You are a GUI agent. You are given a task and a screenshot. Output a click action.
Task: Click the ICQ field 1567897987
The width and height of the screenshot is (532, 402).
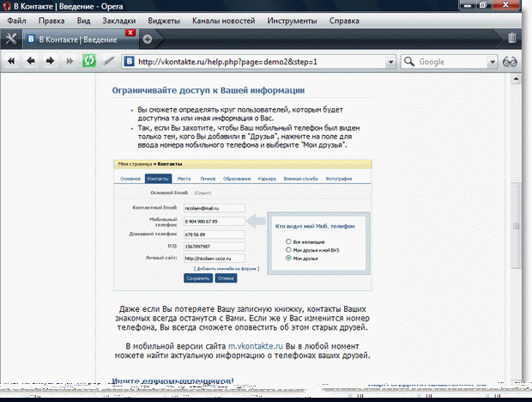point(215,247)
